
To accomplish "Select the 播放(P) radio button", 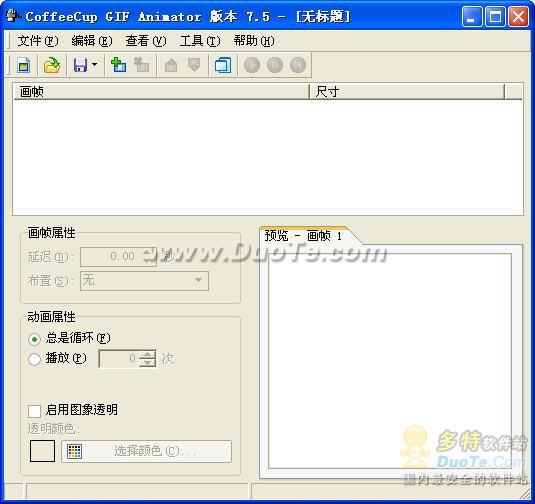I will 34,359.
